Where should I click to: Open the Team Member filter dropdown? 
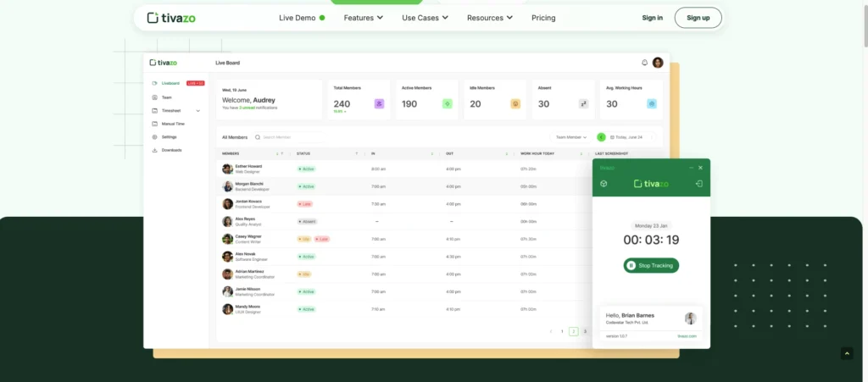(x=570, y=136)
